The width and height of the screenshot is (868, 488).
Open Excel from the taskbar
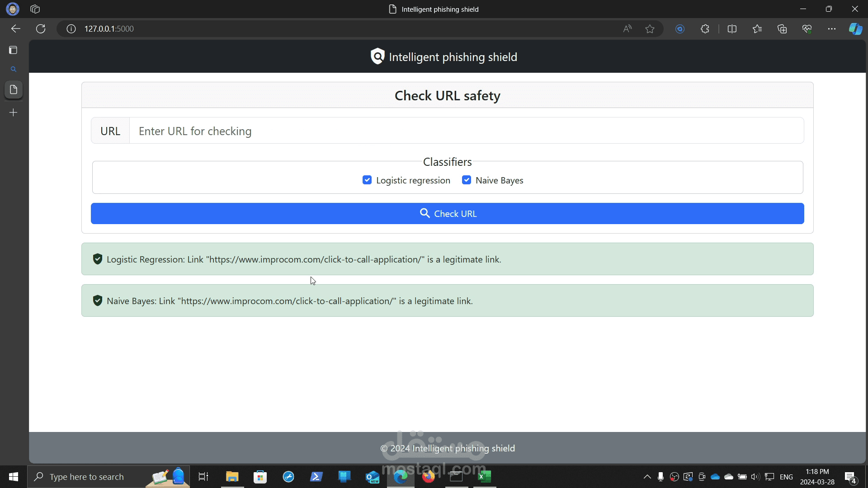click(485, 477)
